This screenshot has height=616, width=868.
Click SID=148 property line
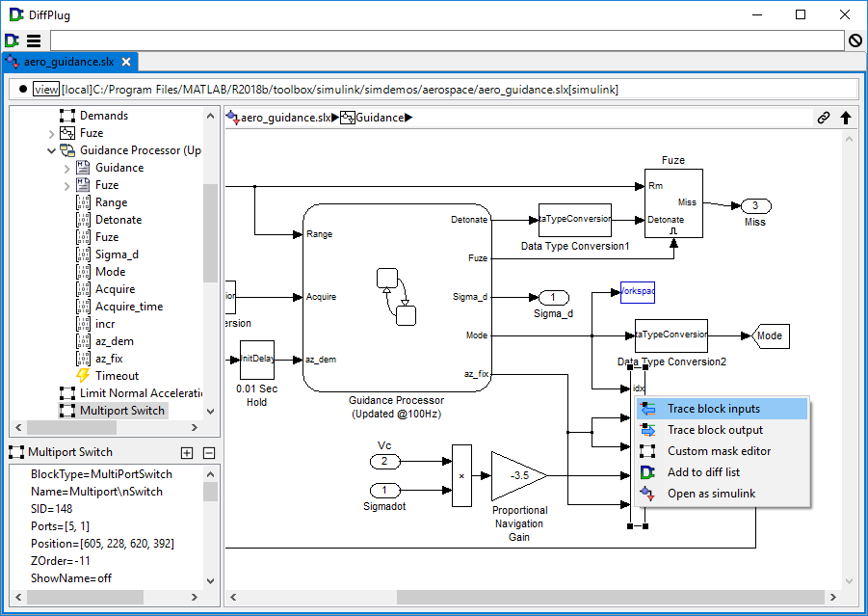point(51,509)
